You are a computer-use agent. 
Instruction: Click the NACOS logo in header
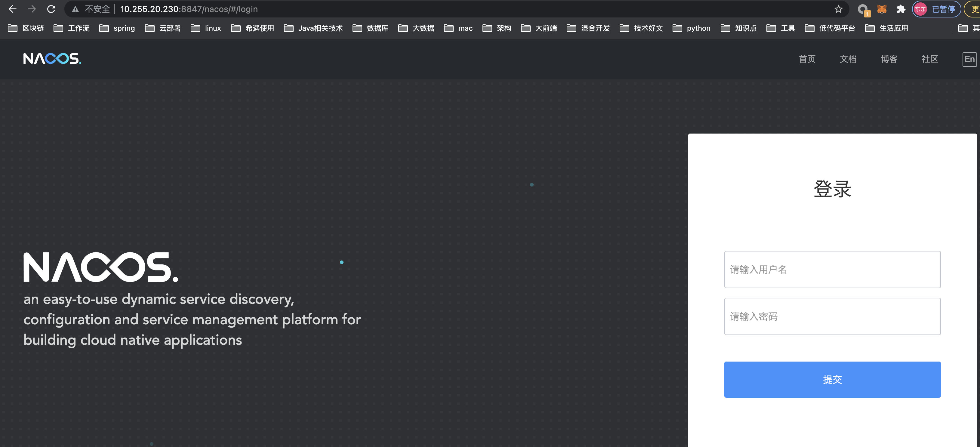coord(52,59)
